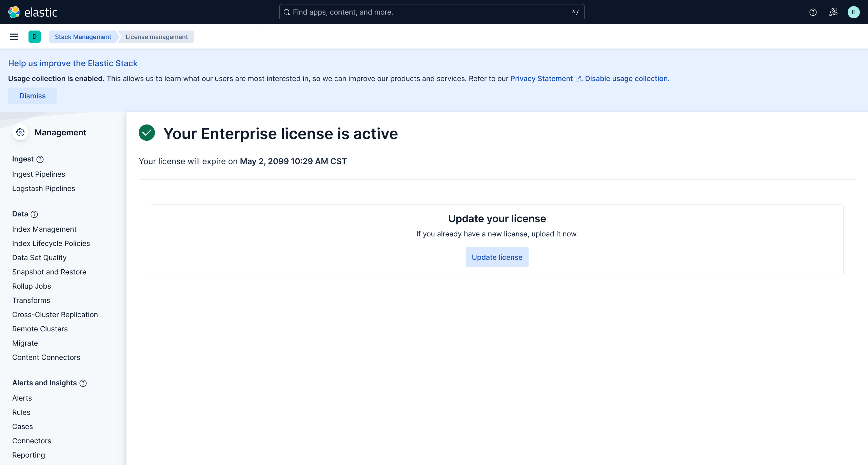Open Snapshot and Restore page
The image size is (868, 465).
(x=49, y=272)
